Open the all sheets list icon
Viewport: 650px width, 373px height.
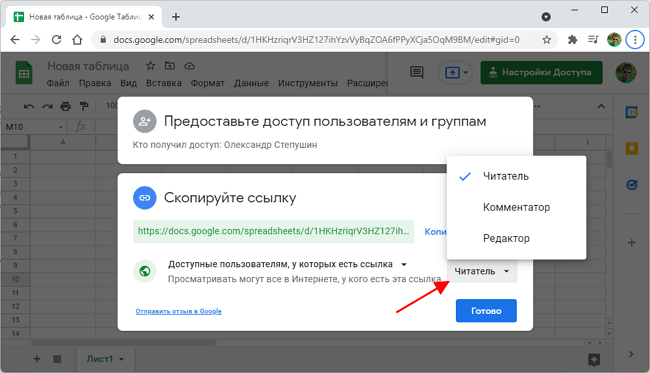(57, 359)
